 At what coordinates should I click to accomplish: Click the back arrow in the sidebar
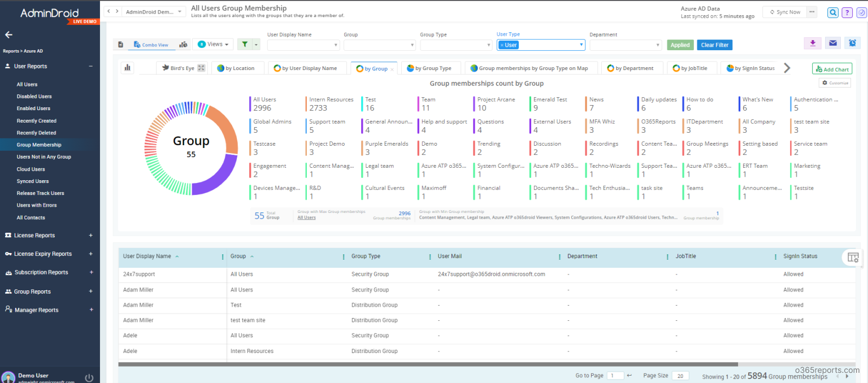pyautogui.click(x=8, y=35)
